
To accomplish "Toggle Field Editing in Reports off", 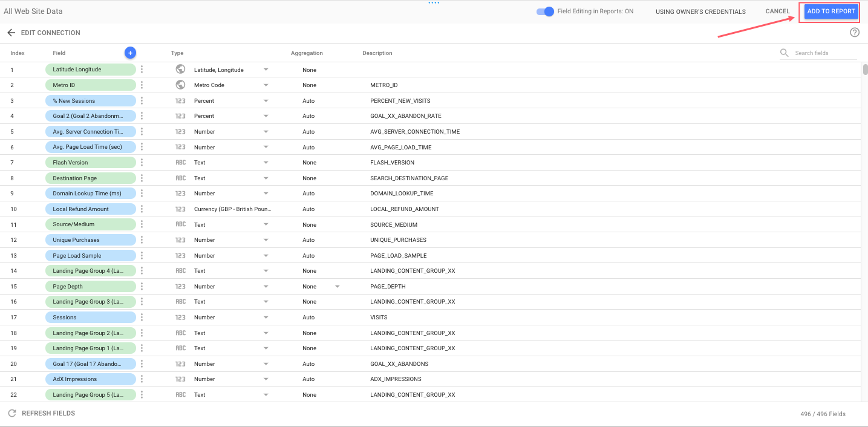I will pos(545,11).
